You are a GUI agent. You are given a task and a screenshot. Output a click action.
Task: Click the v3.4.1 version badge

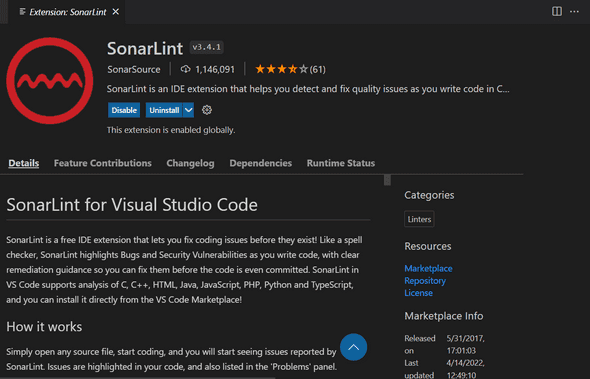tap(207, 47)
